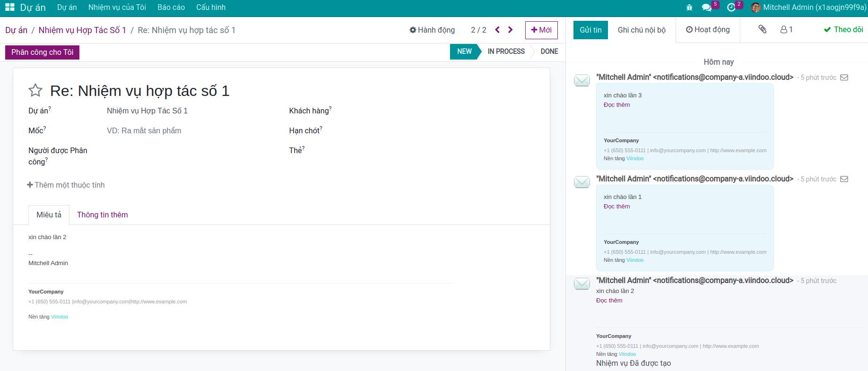Open the paperclip attachments icon
Viewport: 868px width, 371px height.
pyautogui.click(x=763, y=29)
